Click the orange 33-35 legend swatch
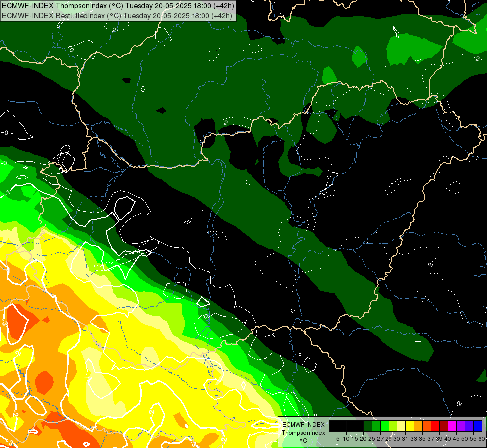The height and width of the screenshot is (448, 487). (x=418, y=426)
